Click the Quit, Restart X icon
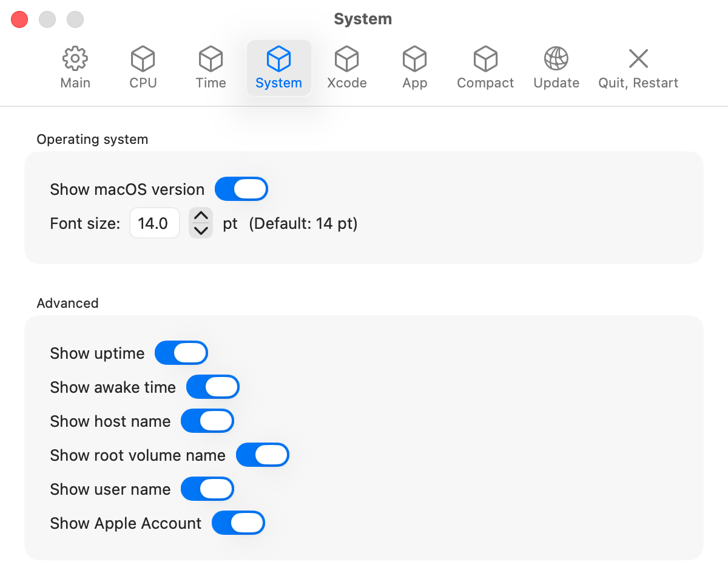The height and width of the screenshot is (584, 728). 638,59
